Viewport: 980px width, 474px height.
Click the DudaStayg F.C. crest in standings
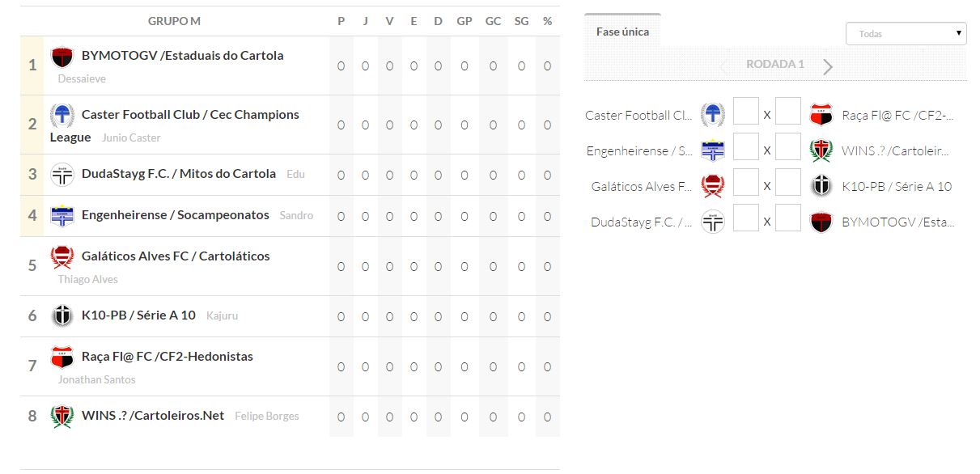(x=62, y=175)
